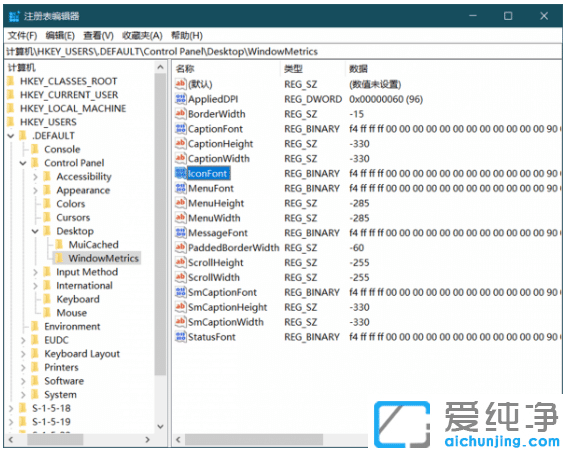Click the WindowMetrics folder icon
568x454 pixels.
coord(59,258)
